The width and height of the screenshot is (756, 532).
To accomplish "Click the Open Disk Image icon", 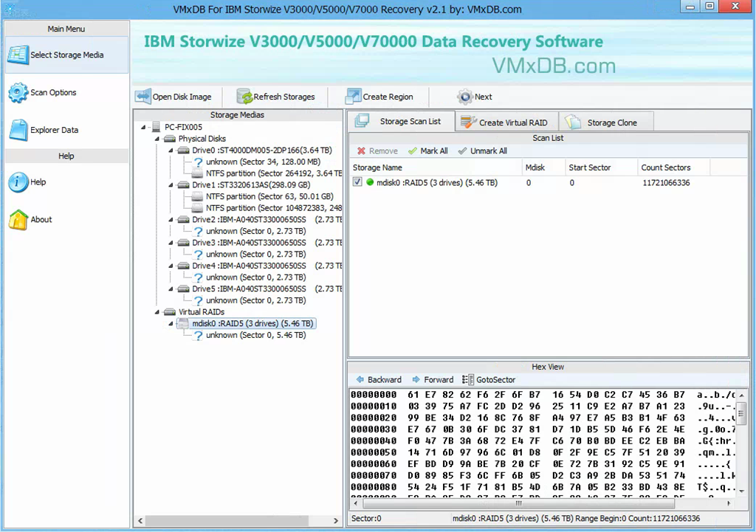I will tap(143, 97).
